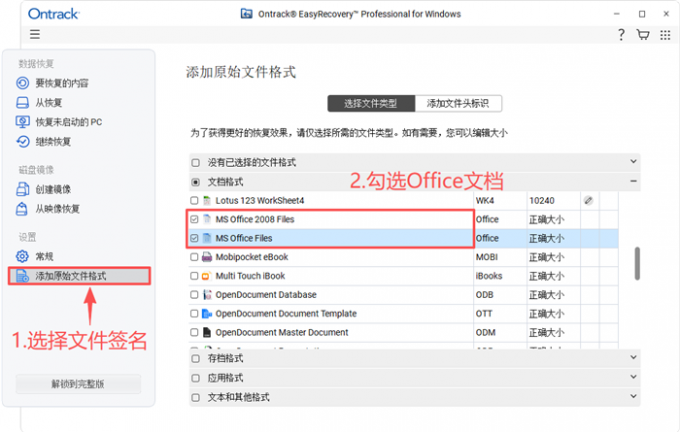Open 从映像恢复 in the sidebar

57,209
